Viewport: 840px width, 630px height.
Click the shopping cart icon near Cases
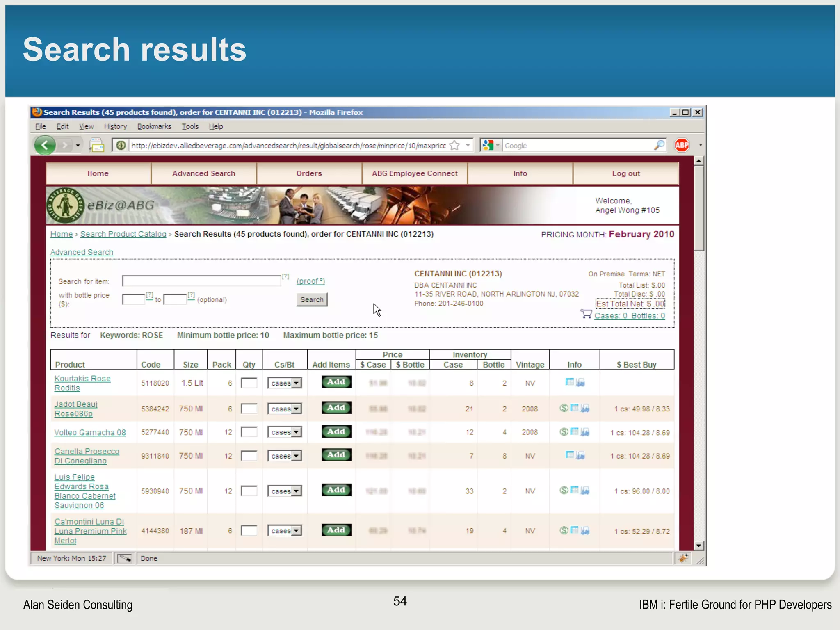point(586,315)
